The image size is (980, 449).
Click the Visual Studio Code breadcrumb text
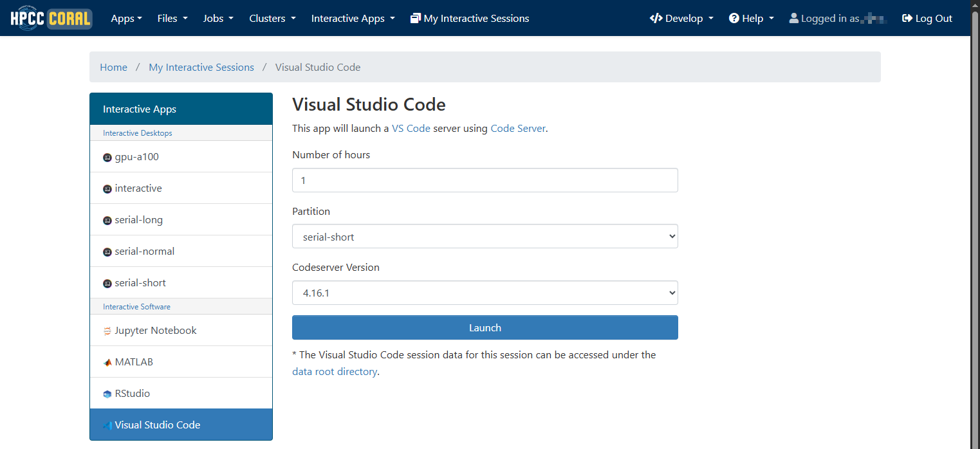point(318,67)
